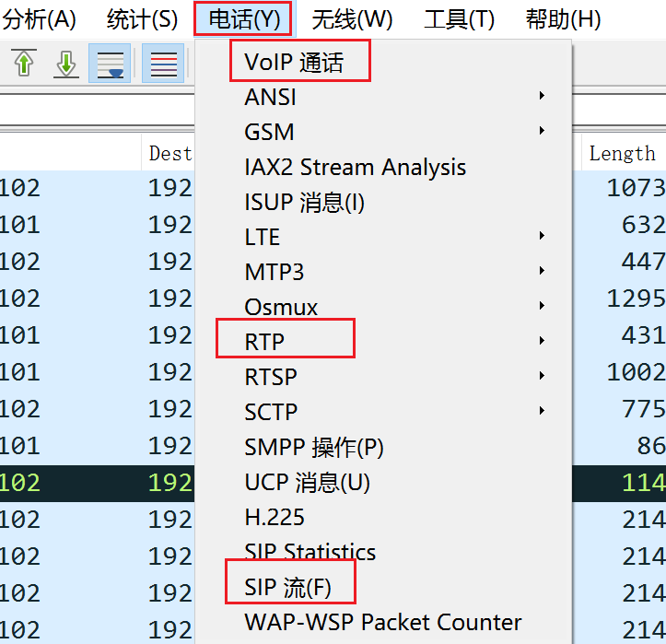This screenshot has height=644, width=666.
Task: Toggle packet list colorization icon
Action: [x=163, y=64]
